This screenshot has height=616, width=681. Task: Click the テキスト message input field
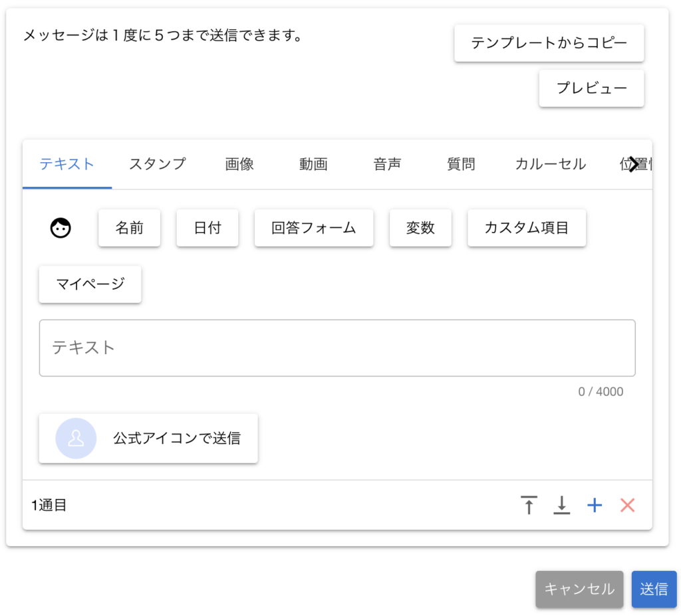[x=337, y=348]
